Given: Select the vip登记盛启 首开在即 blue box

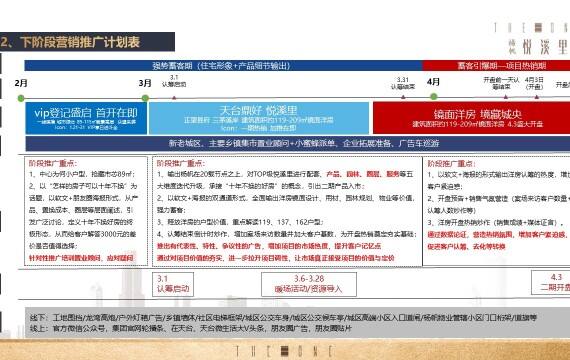Looking at the screenshot, I should (86, 118).
